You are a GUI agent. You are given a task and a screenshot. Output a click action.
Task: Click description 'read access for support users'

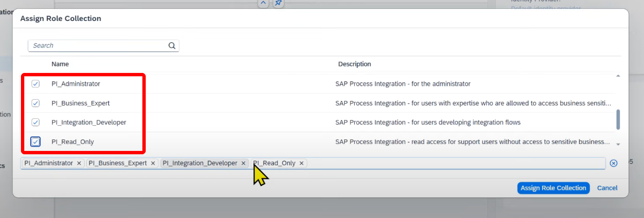pos(472,142)
